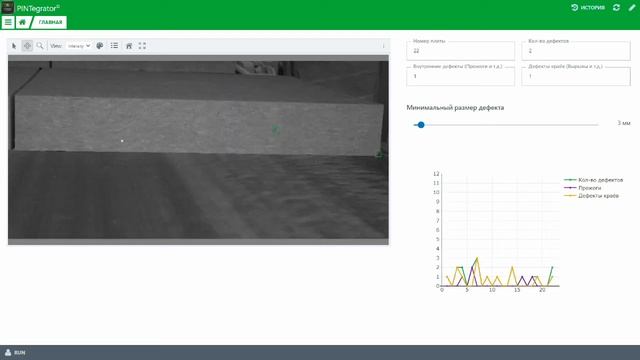Screen dimensions: 640x360
Task: Click the Внутренние дефекты input field
Action: click(460, 76)
